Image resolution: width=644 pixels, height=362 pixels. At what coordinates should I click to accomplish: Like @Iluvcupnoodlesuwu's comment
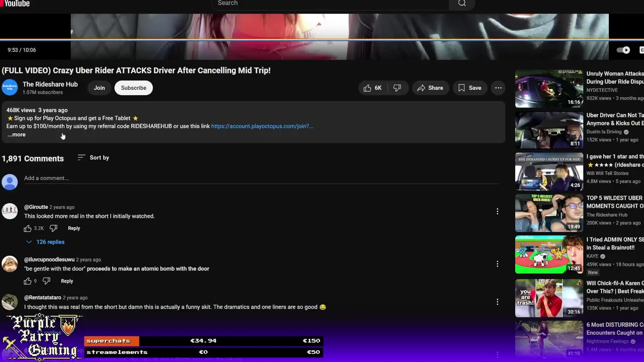28,281
